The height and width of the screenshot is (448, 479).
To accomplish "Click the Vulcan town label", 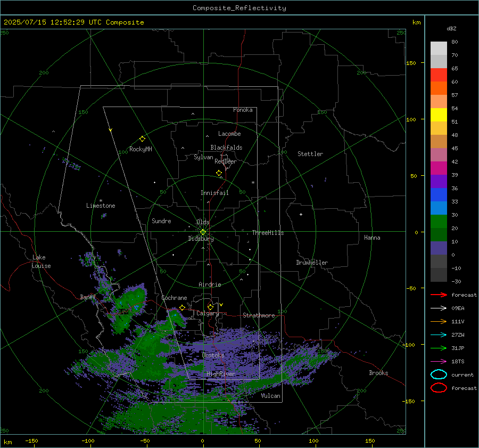I will click(270, 396).
